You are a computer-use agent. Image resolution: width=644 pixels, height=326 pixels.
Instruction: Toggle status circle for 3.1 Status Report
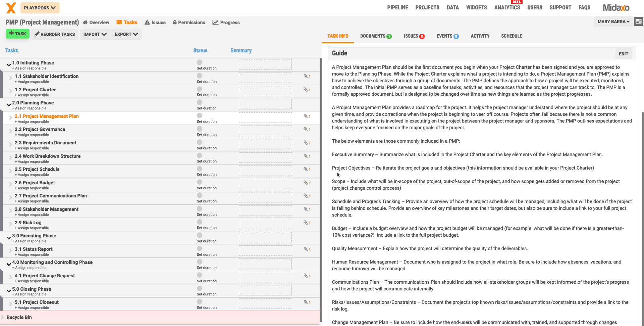(x=200, y=248)
